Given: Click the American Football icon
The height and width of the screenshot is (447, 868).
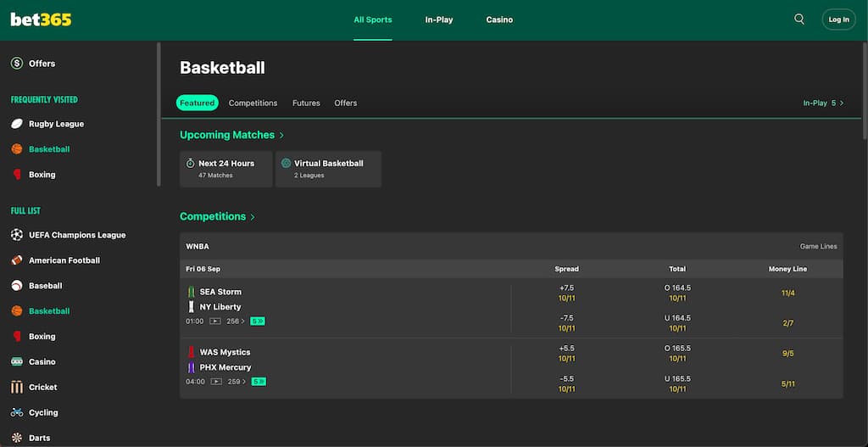Looking at the screenshot, I should point(17,260).
